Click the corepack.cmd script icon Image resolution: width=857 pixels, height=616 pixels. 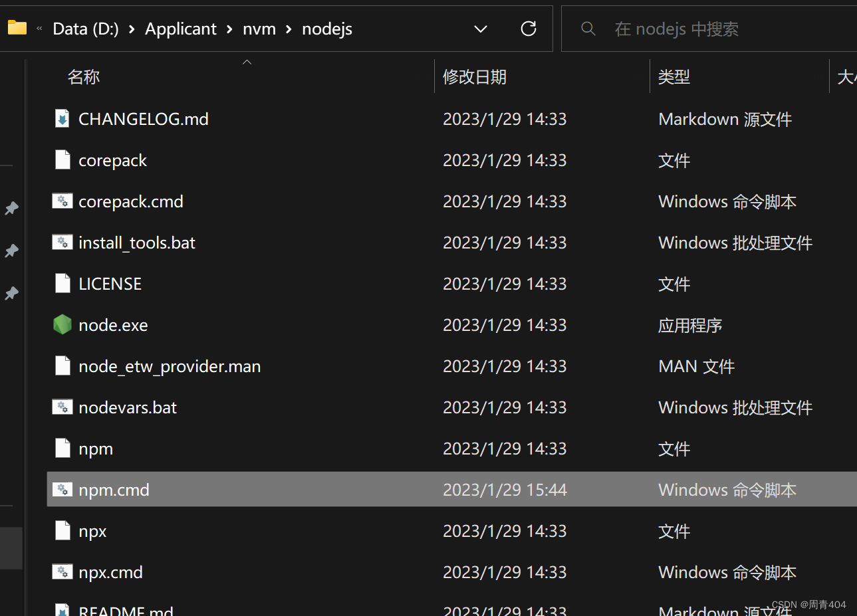(62, 201)
